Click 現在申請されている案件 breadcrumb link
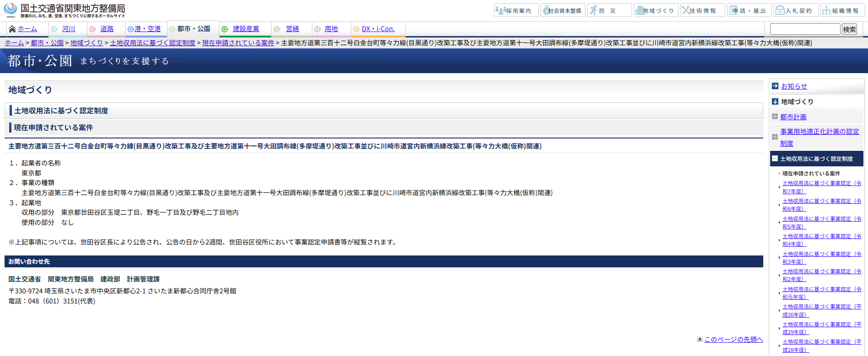 (238, 43)
